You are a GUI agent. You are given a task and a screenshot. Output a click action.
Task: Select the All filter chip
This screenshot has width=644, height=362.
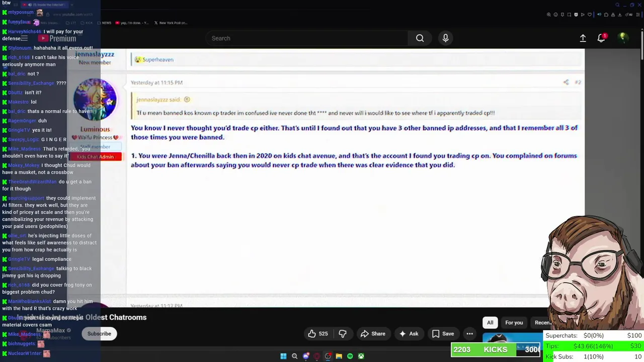(x=490, y=323)
